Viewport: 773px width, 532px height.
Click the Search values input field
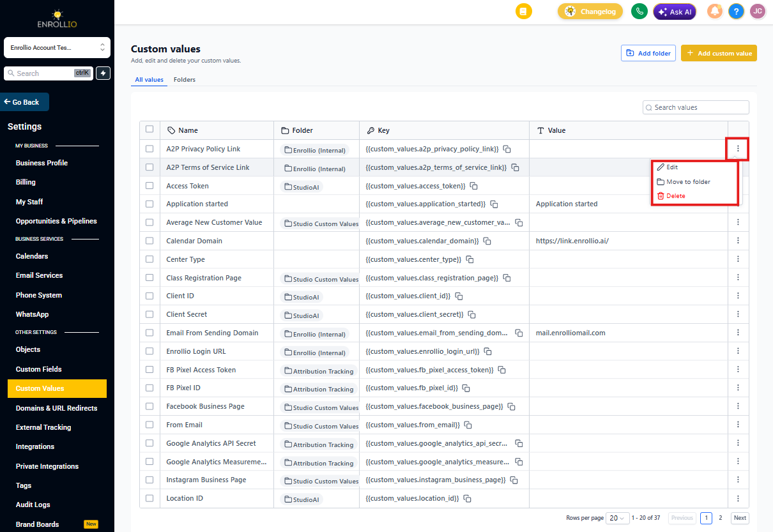pos(696,107)
